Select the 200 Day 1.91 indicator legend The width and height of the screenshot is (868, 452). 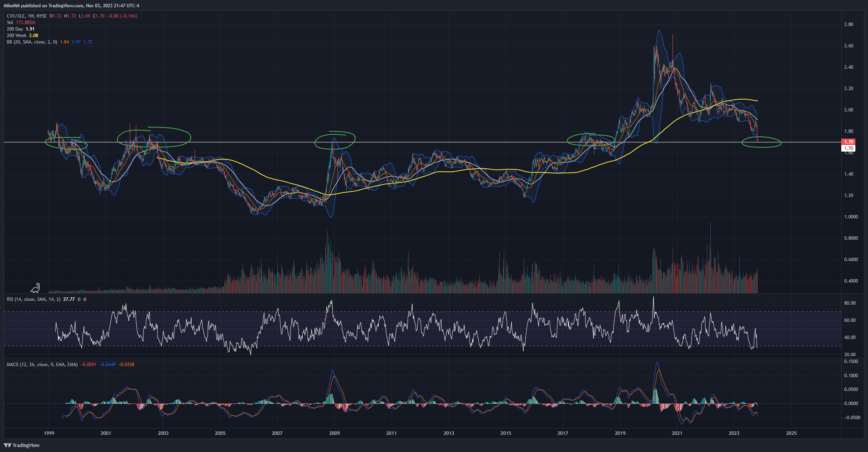tap(21, 29)
